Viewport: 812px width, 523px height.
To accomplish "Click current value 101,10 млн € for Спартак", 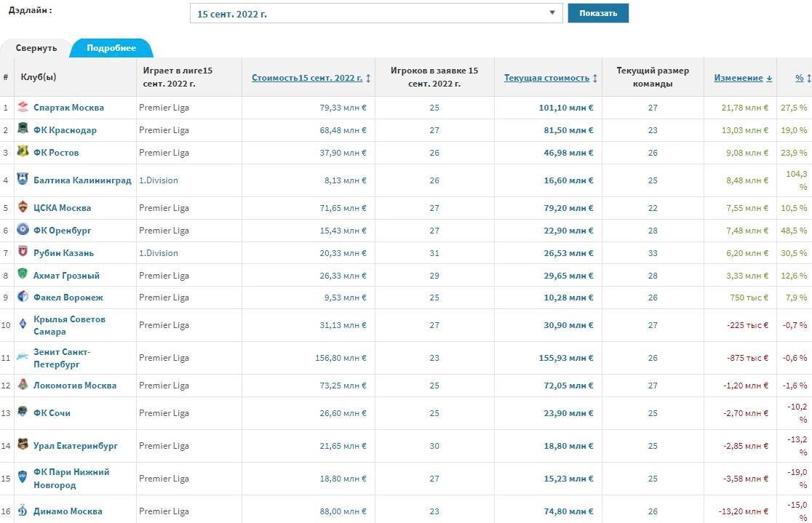I will [x=566, y=108].
